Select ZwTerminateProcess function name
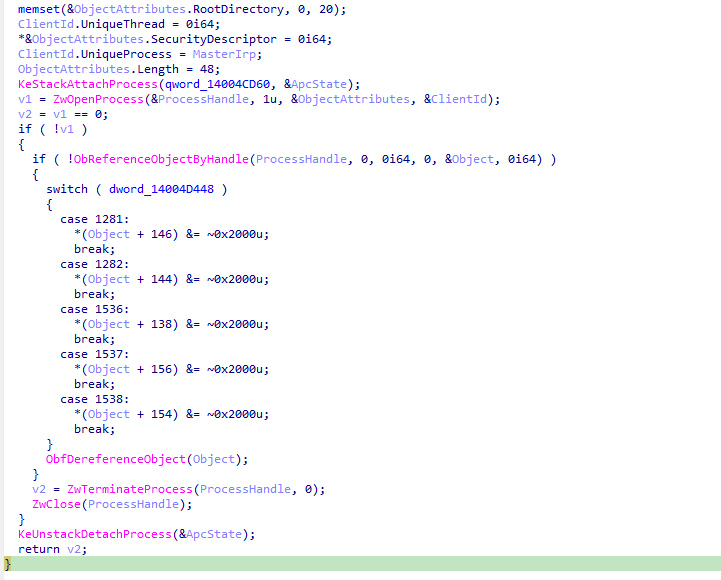Image resolution: width=721 pixels, height=580 pixels. 130,489
